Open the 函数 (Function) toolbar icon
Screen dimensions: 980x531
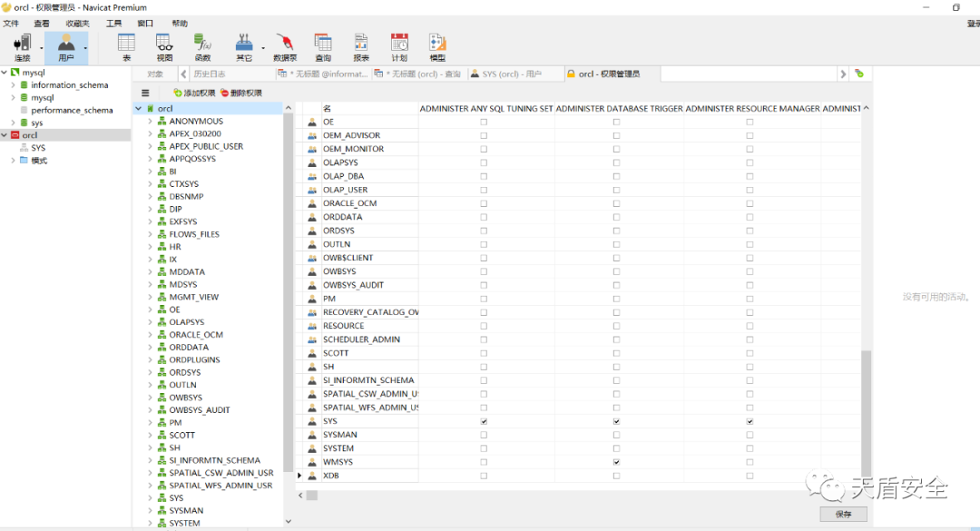(x=202, y=46)
